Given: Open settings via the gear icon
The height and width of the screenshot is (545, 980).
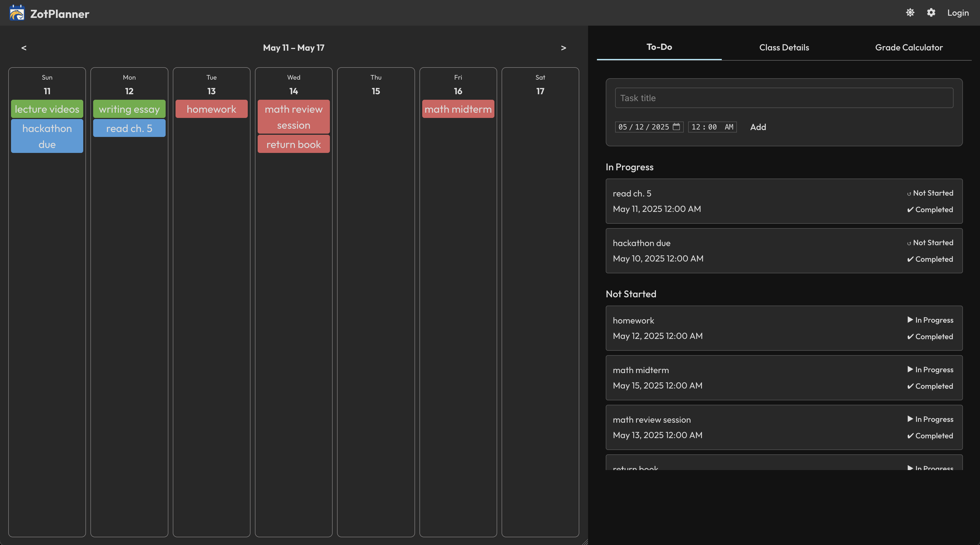Looking at the screenshot, I should [931, 13].
